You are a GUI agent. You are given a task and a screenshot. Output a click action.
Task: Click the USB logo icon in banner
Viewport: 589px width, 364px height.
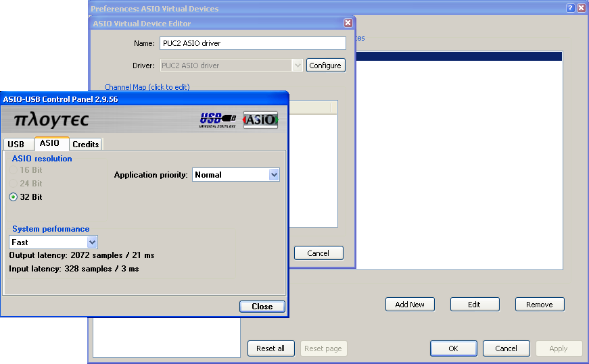tap(218, 120)
